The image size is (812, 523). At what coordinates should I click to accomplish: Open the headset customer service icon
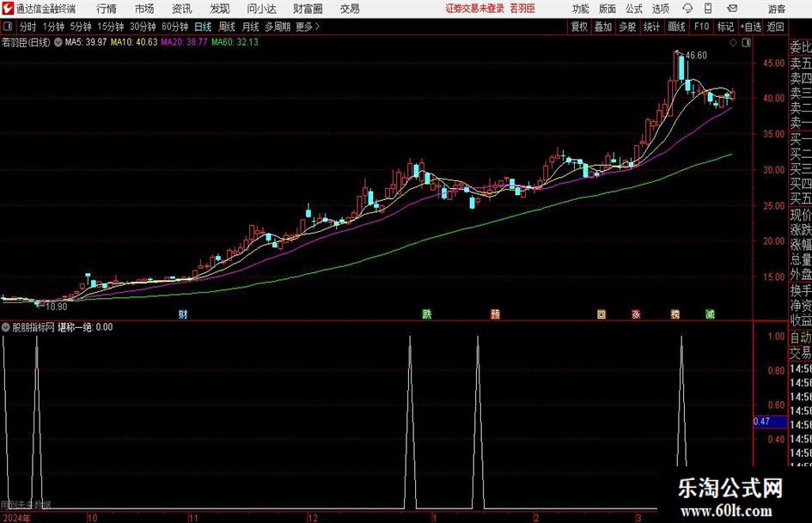(687, 9)
